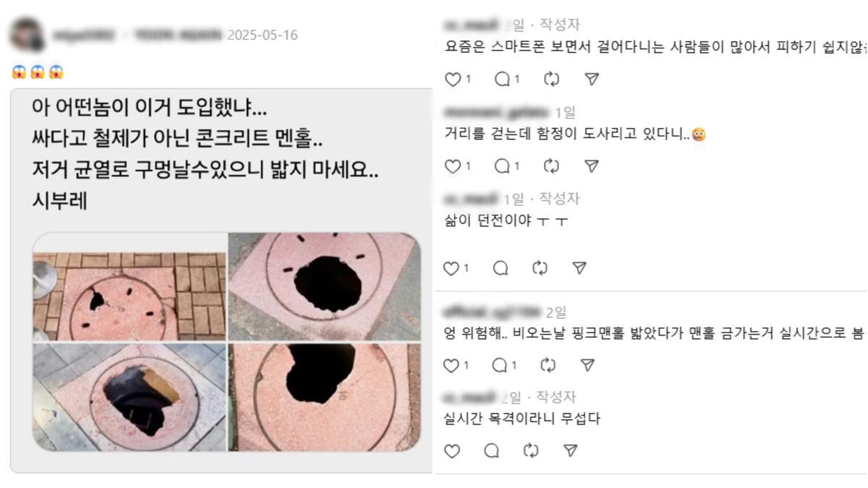The image size is (868, 488).
Task: Share the comment mentioning 함정
Action: coord(592,166)
